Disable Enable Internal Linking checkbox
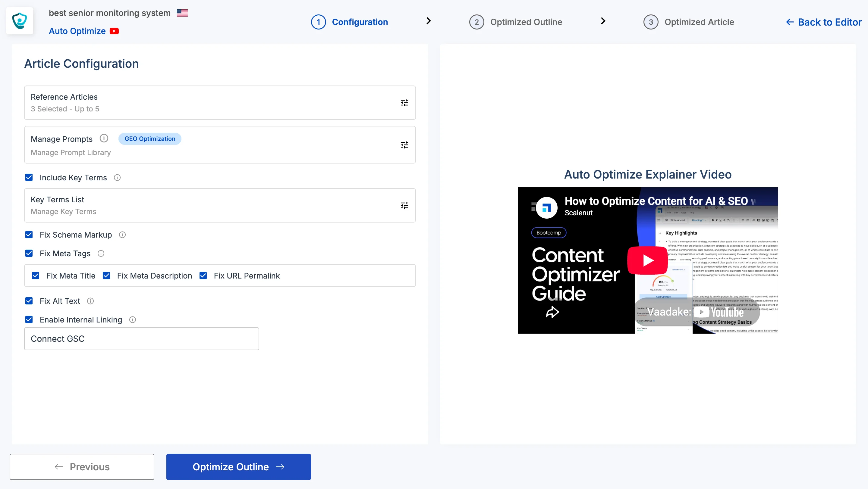The image size is (868, 489). pyautogui.click(x=29, y=320)
